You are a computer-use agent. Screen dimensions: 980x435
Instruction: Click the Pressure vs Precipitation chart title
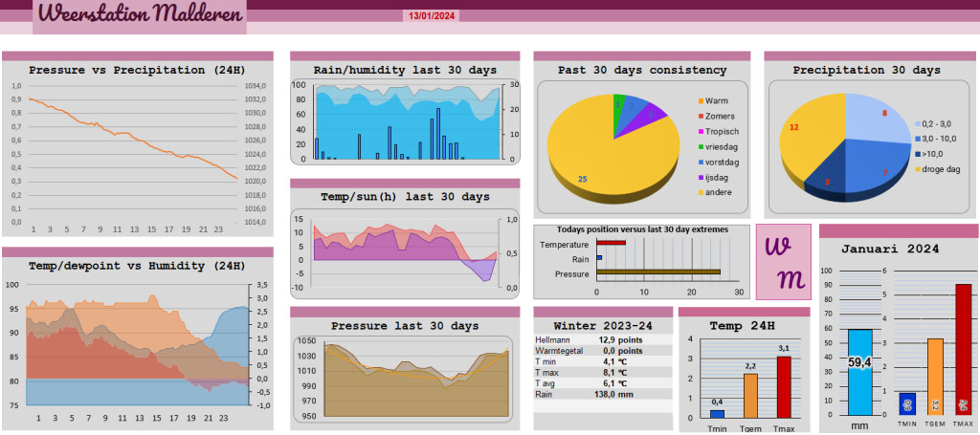138,71
